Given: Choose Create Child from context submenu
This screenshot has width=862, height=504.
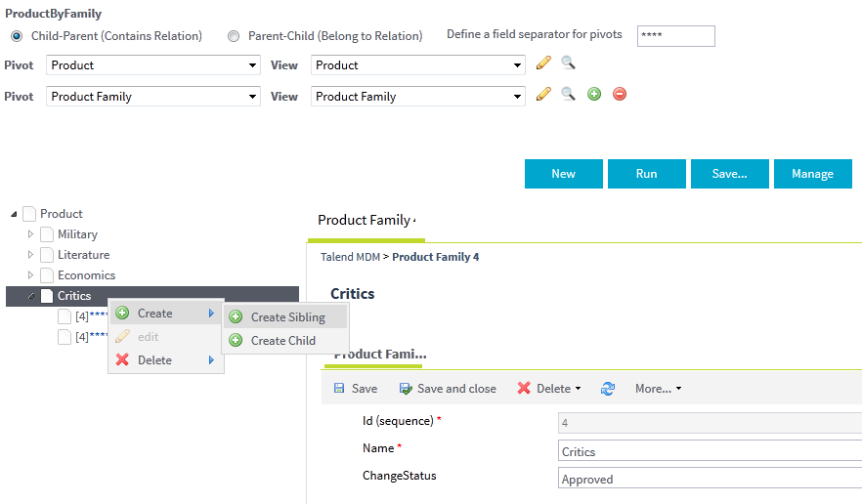Looking at the screenshot, I should [282, 341].
